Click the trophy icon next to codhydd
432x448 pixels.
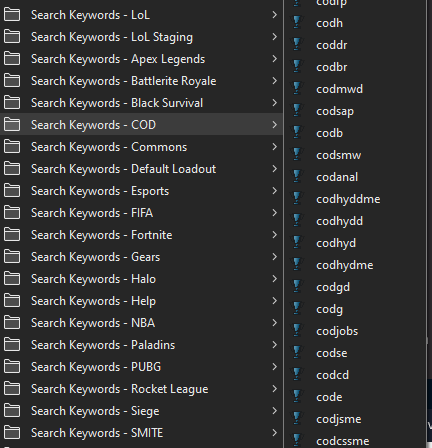[x=297, y=221]
